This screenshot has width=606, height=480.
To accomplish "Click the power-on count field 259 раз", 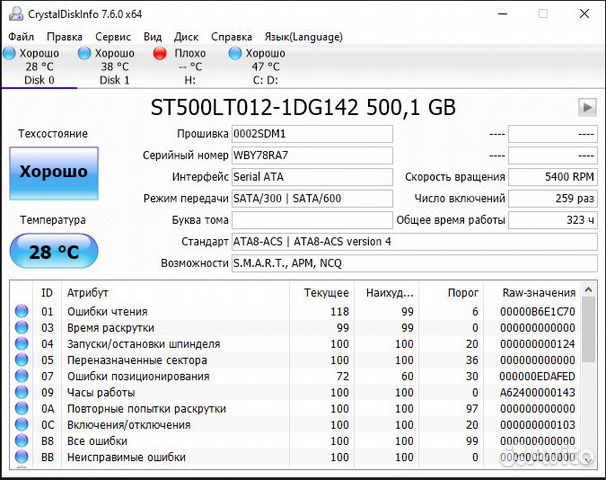I will point(553,199).
